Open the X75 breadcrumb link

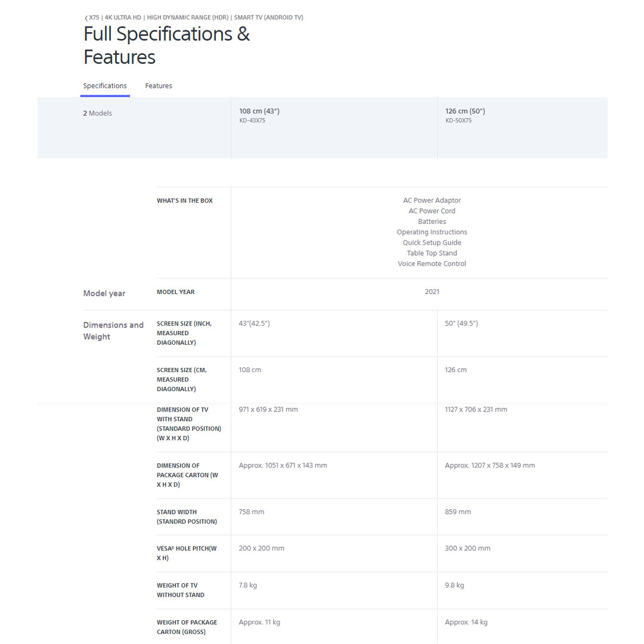94,18
